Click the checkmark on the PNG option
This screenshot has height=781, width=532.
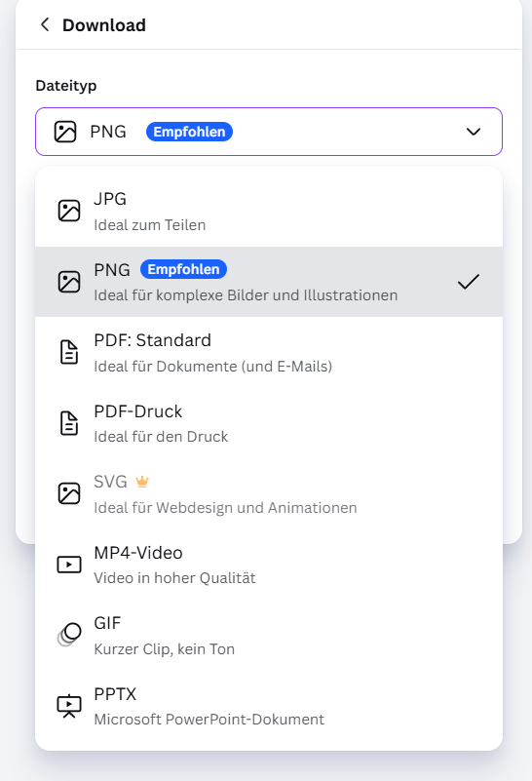pyautogui.click(x=469, y=282)
